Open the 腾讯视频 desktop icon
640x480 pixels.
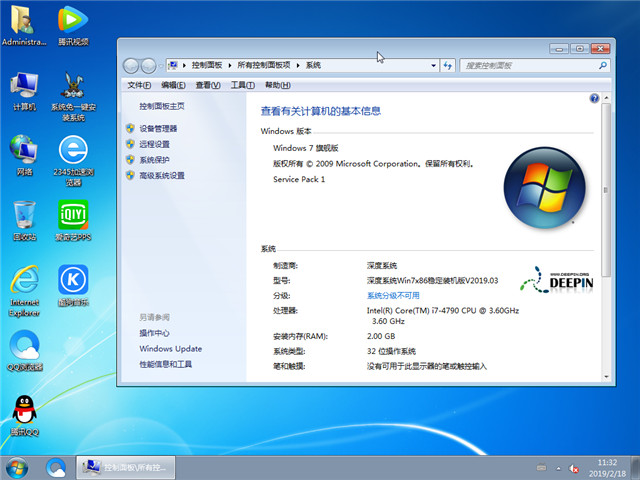pos(73,24)
